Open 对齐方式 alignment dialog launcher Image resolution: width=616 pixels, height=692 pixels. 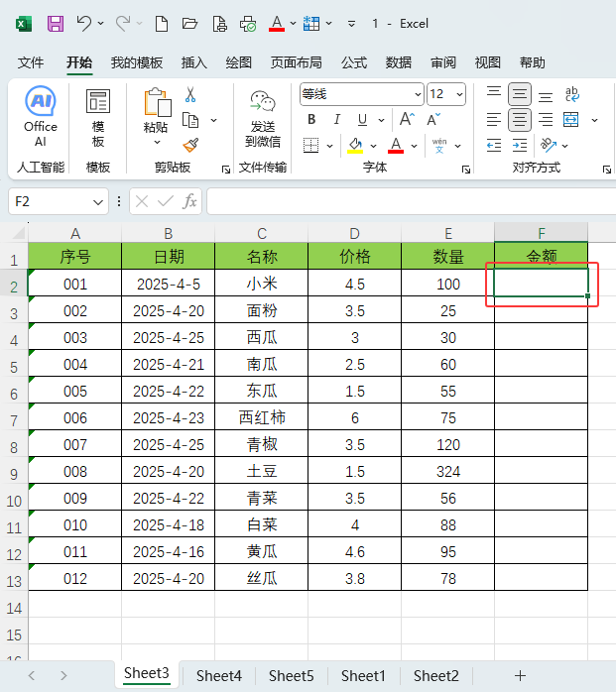coord(607,170)
